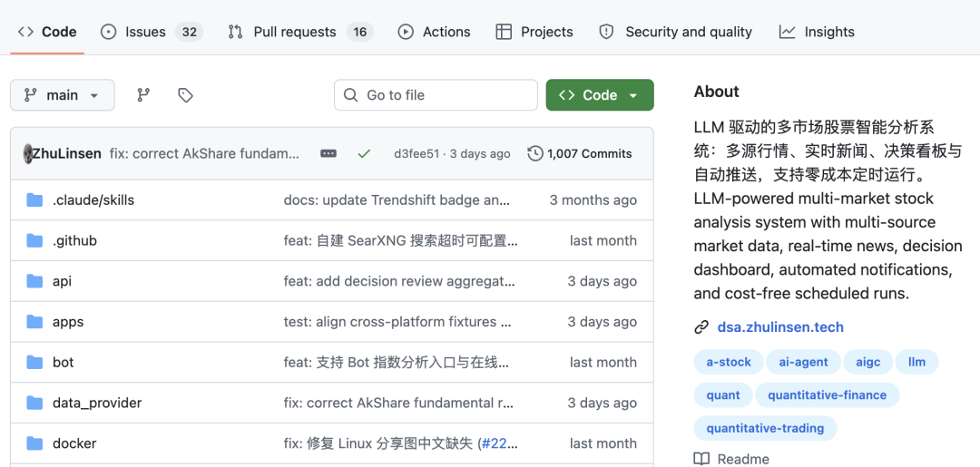Open commit feat: 自建 SearXNG 搜索超时可配置
The width and height of the screenshot is (980, 467).
pos(401,240)
